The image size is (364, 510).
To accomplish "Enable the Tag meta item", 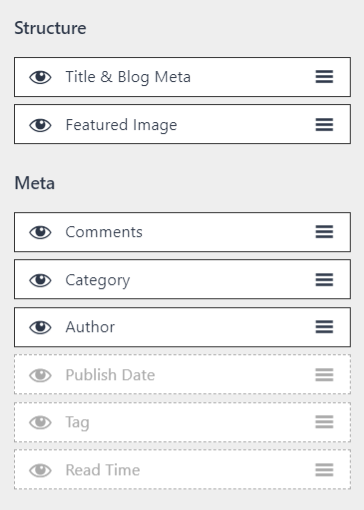I will 40,422.
